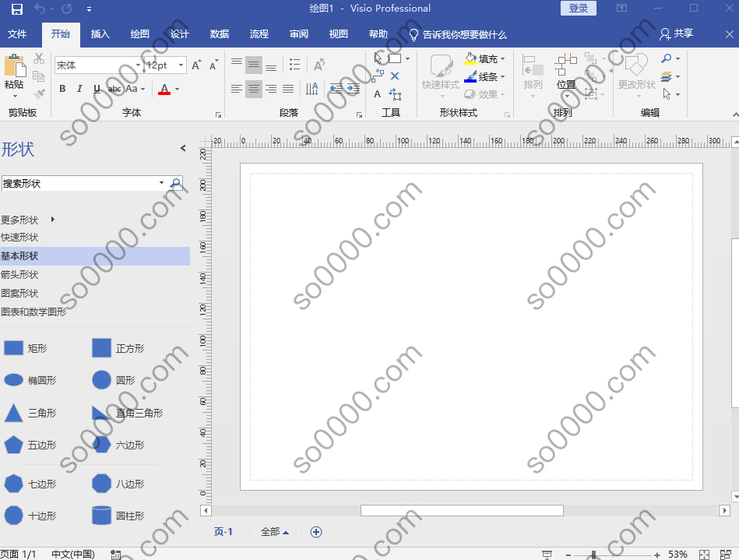
Task: Toggle align right text alignment
Action: [x=271, y=89]
